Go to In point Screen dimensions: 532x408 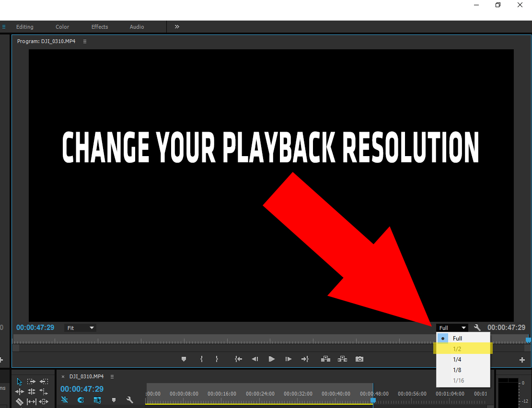(239, 359)
